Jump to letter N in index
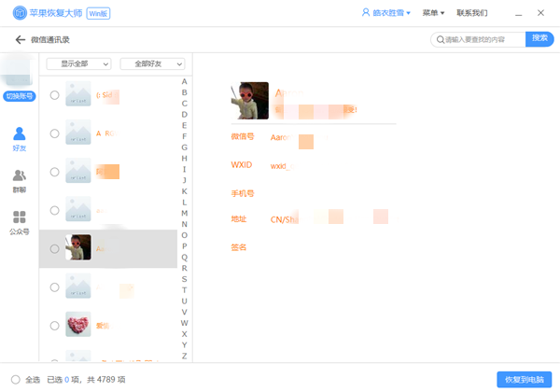This screenshot has height=392, width=560. click(184, 224)
